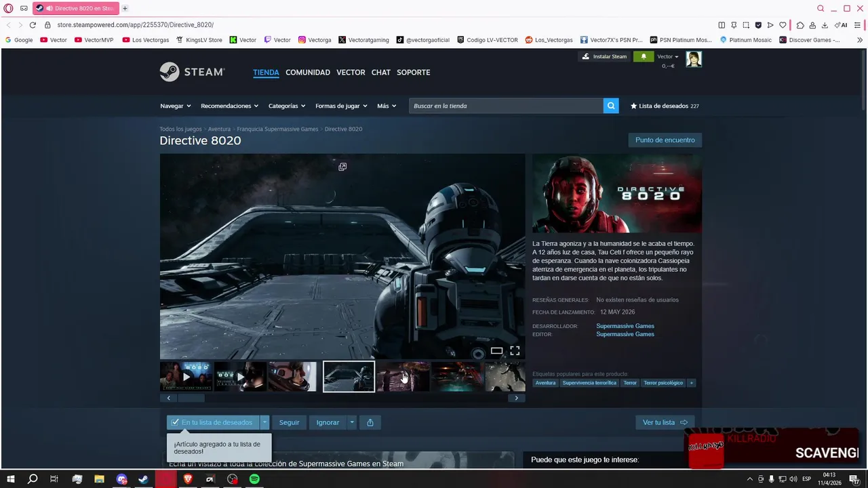Click the magnifier search button in store
This screenshot has width=868, height=488.
tap(611, 106)
